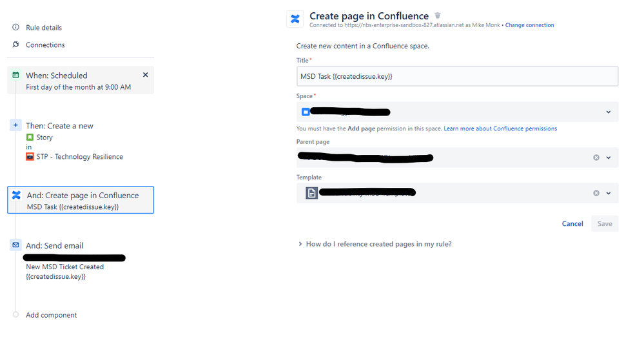Click the Cancel button

click(x=572, y=223)
